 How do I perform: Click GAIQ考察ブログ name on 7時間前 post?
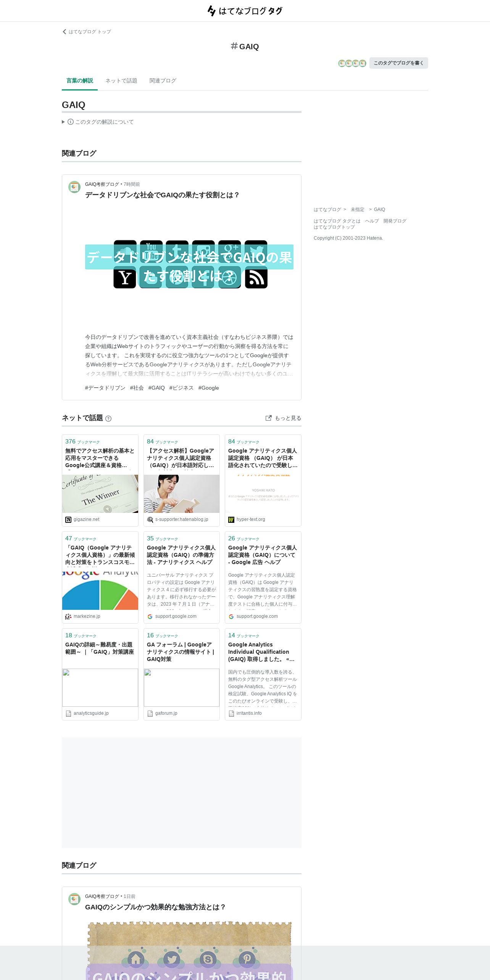coord(102,184)
